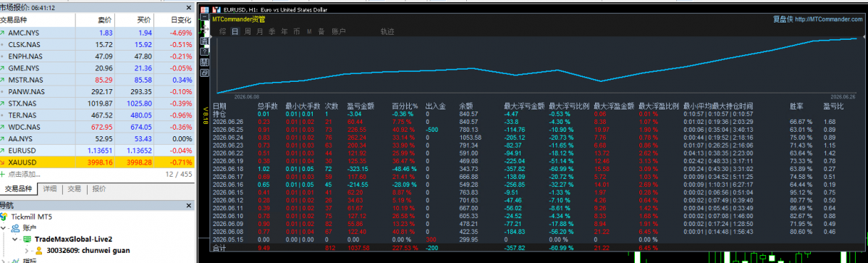The height and width of the screenshot is (263, 868).
Task: Open the 详细 tab in market watch
Action: [x=51, y=189]
